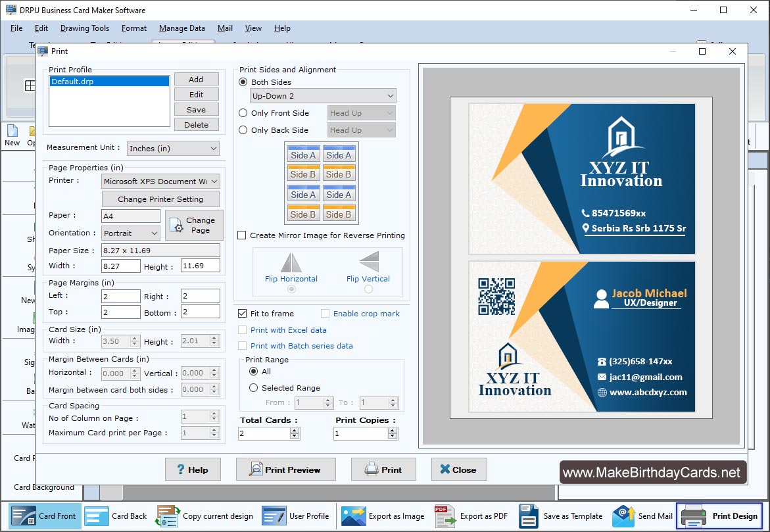Open Printer selection dropdown
Image resolution: width=770 pixels, height=532 pixels.
click(x=160, y=181)
